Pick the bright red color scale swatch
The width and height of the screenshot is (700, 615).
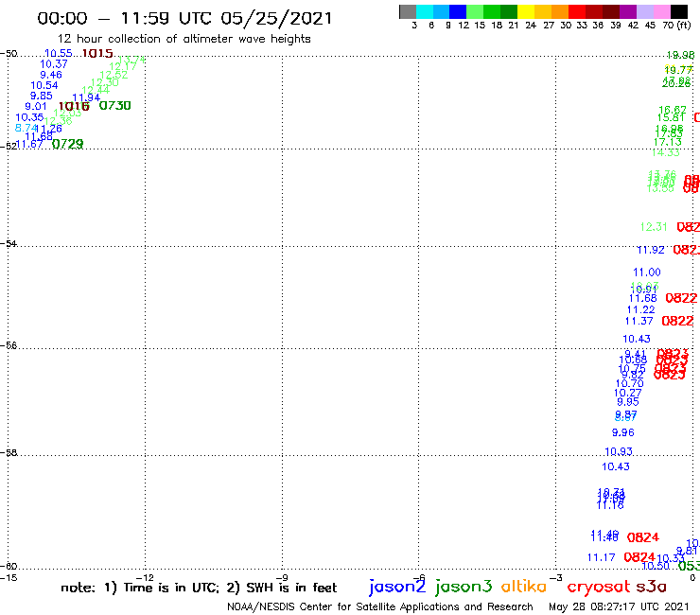click(577, 11)
